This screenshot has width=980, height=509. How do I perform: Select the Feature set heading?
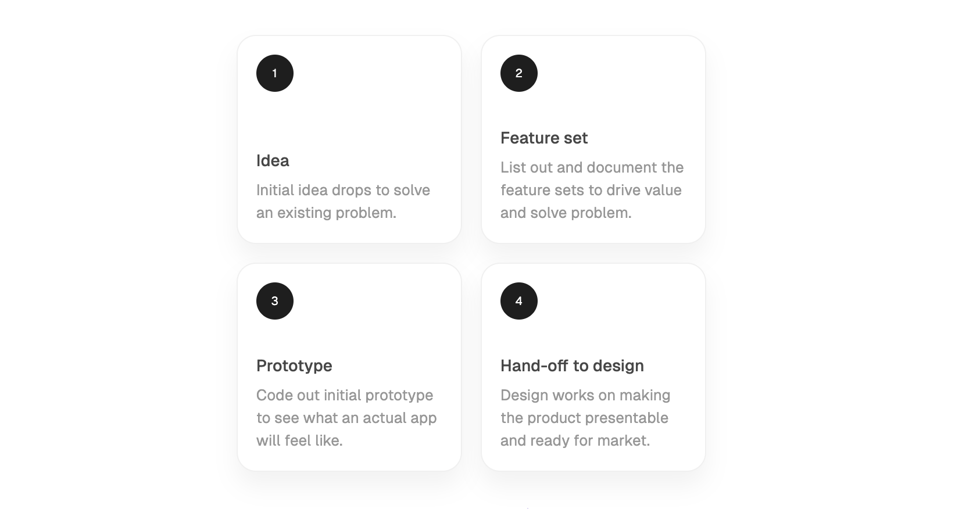[x=544, y=138]
